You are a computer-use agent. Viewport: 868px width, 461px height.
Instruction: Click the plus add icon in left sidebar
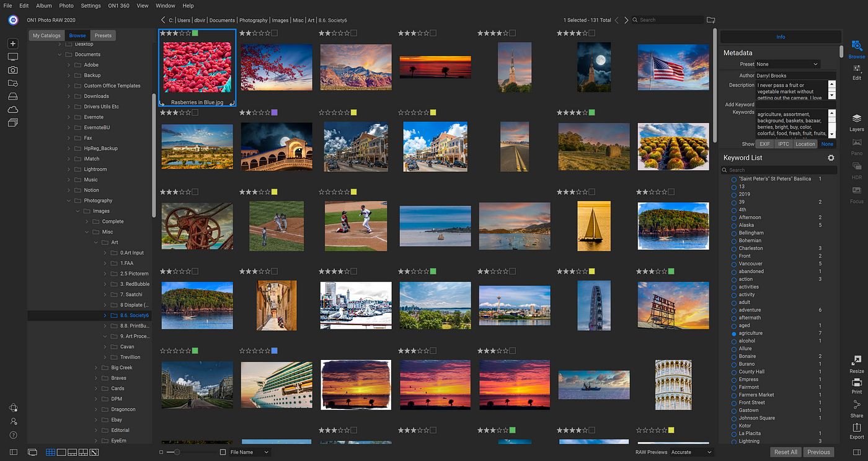pos(13,43)
